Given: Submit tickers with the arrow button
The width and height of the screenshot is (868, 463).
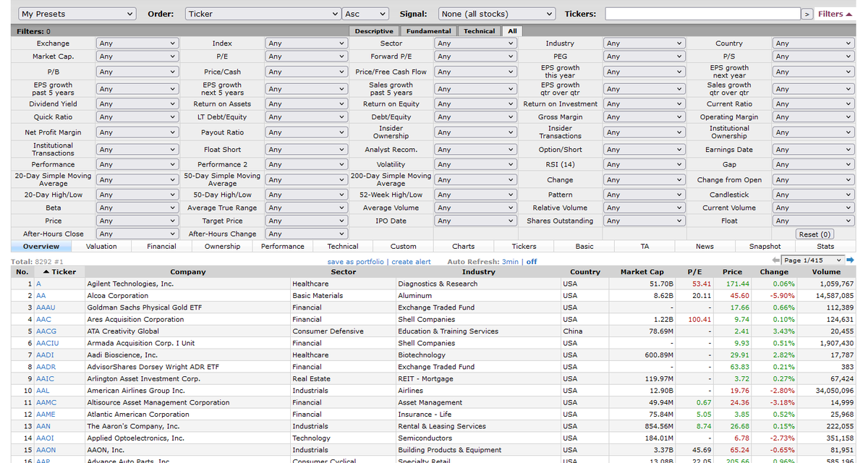Looking at the screenshot, I should 807,14.
